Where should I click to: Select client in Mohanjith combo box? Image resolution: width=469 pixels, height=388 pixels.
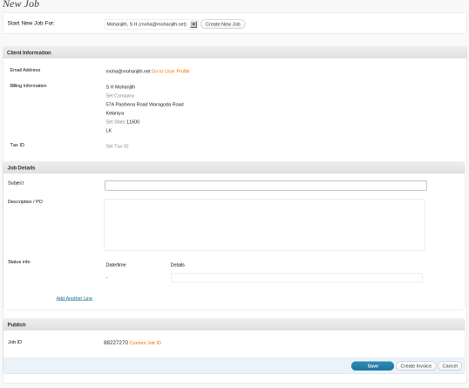[x=151, y=24]
